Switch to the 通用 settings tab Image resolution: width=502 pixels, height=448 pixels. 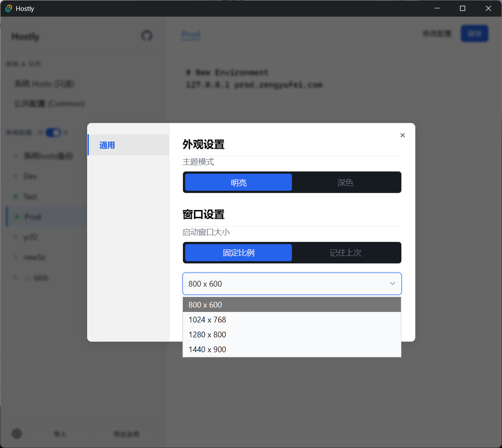pyautogui.click(x=106, y=145)
